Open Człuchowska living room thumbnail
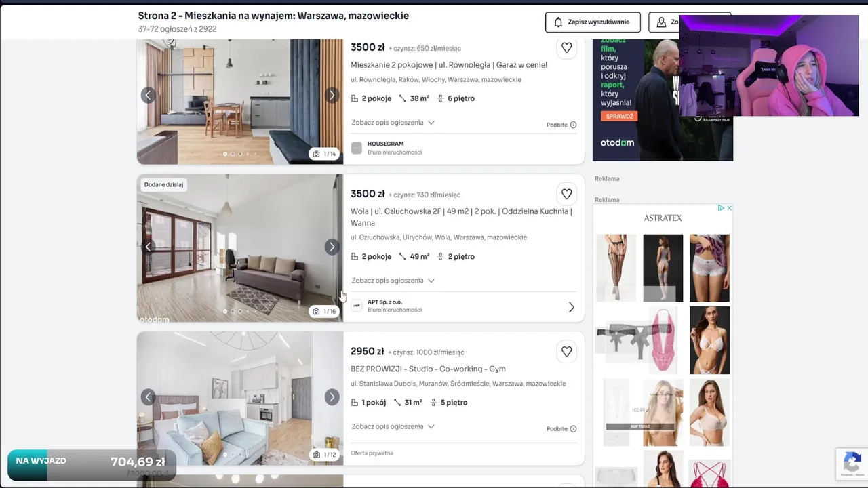The height and width of the screenshot is (488, 868). (240, 248)
